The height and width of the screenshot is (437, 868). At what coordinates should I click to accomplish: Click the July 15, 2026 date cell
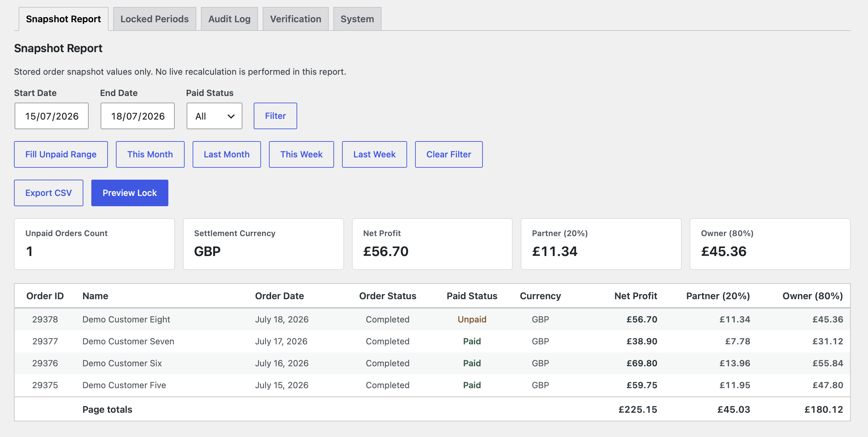[282, 385]
